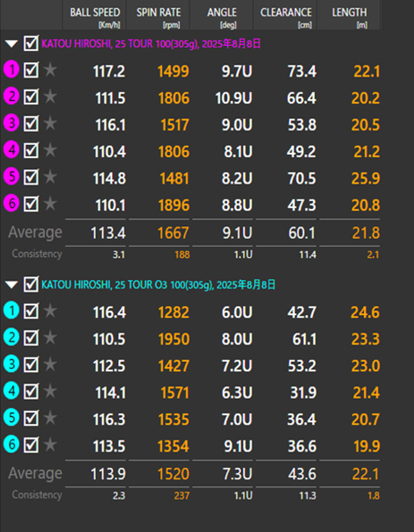Click magenta shot number 2 circle badge
Viewport: 414px width, 532px height.
tap(11, 97)
